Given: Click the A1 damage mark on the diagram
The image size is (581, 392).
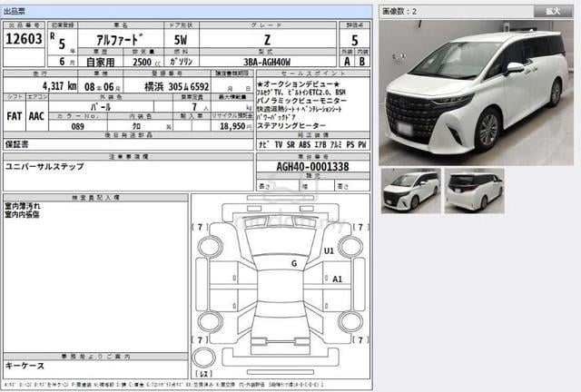Looking at the screenshot, I should [x=337, y=279].
